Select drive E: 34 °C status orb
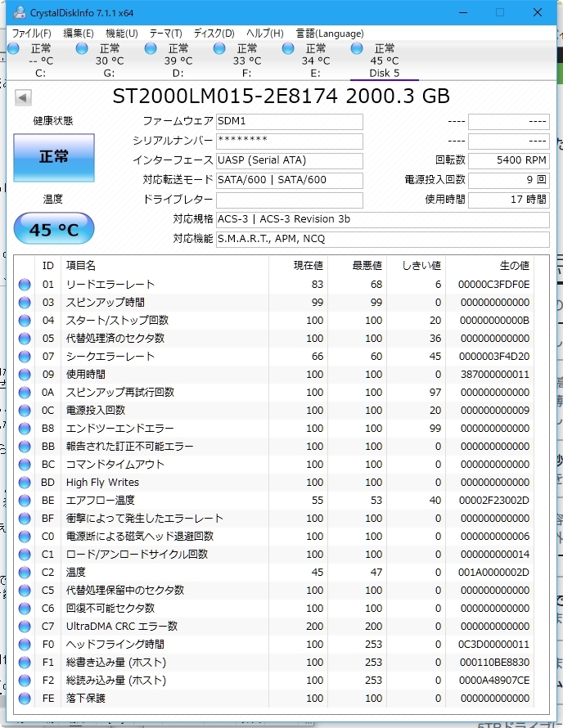563x728 pixels. click(288, 48)
